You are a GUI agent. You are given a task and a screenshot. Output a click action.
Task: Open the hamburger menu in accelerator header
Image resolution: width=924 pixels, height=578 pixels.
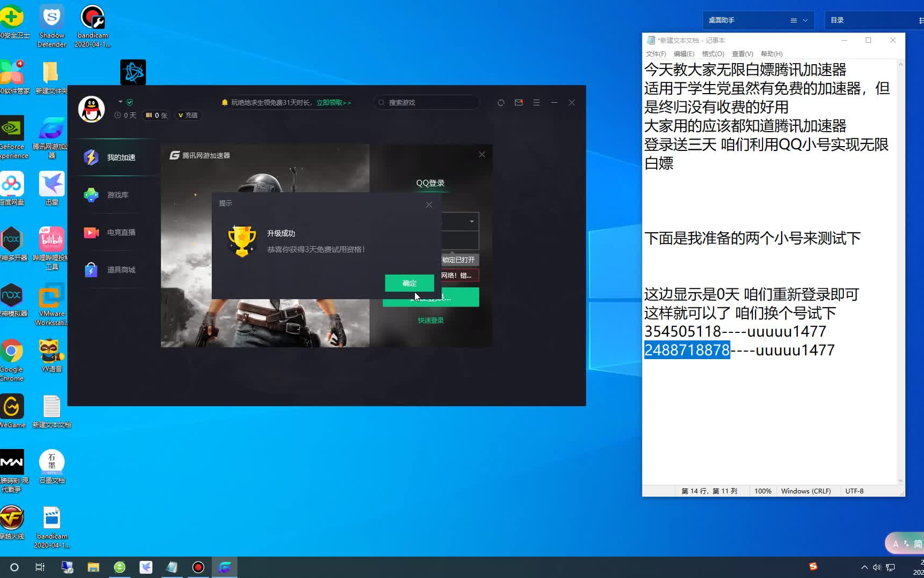tap(536, 102)
